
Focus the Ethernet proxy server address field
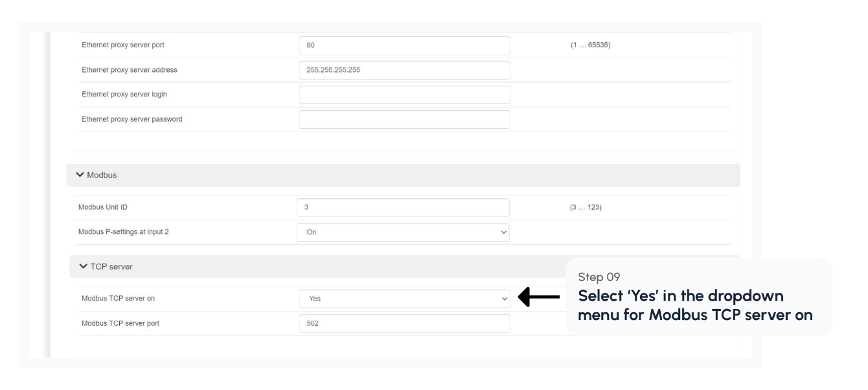click(404, 71)
